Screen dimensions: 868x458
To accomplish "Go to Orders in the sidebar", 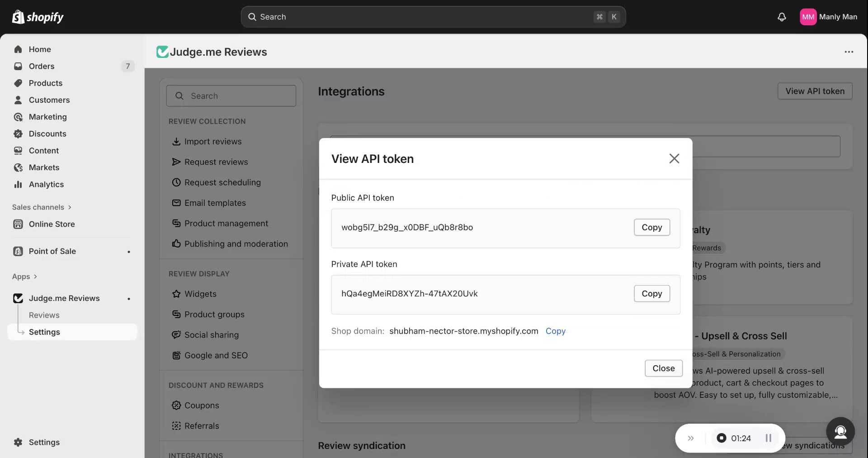I will (x=42, y=66).
